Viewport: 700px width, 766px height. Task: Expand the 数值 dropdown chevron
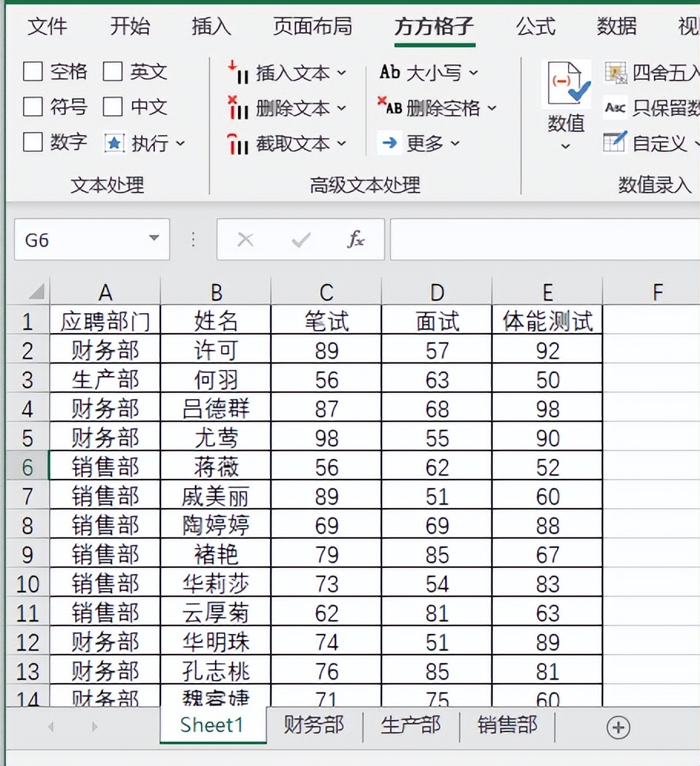pos(566,146)
